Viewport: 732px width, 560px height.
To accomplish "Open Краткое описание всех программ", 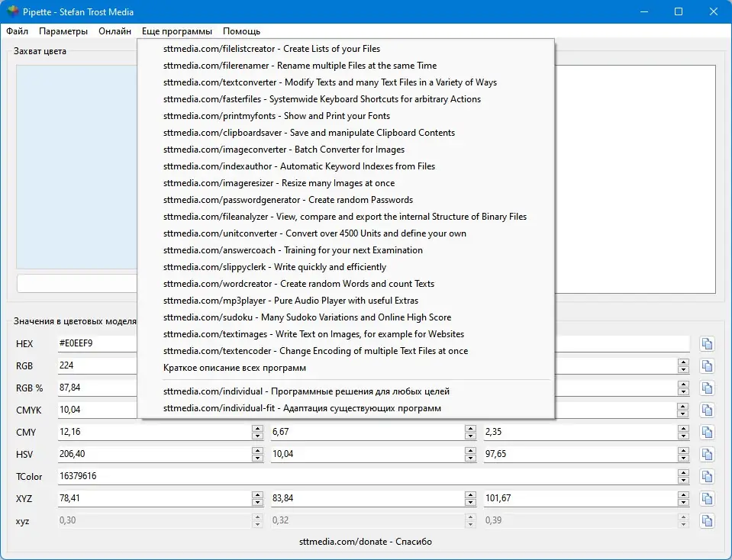I will click(346, 369).
